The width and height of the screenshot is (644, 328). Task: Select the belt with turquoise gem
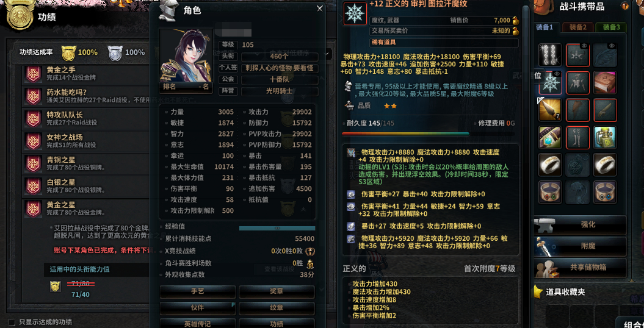[551, 137]
